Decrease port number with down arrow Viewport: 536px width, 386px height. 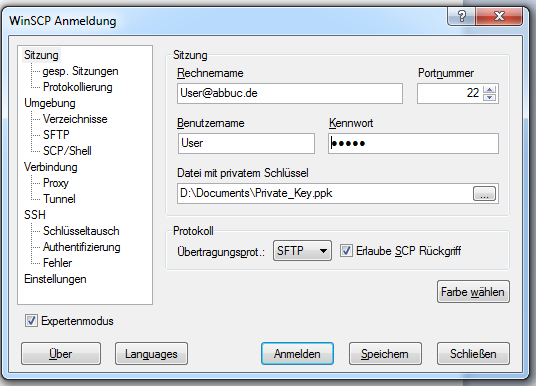[490, 97]
